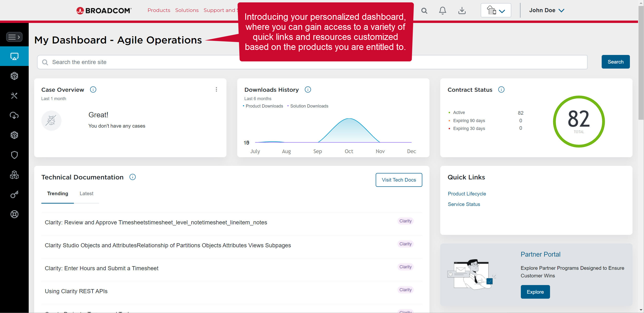Open the security shield sidebar icon
Screen dimensions: 644x313
pos(14,155)
